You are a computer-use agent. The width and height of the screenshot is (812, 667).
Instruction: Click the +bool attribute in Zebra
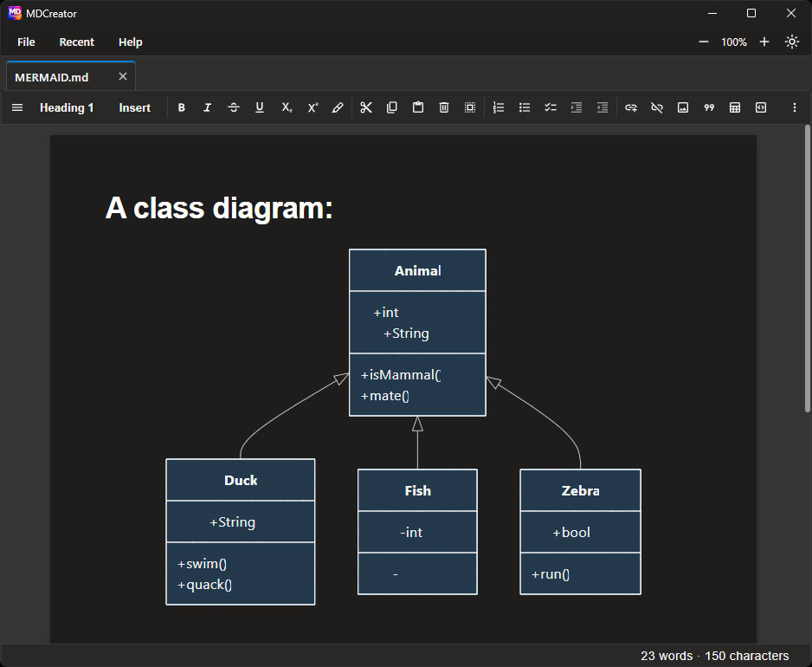pyautogui.click(x=571, y=533)
